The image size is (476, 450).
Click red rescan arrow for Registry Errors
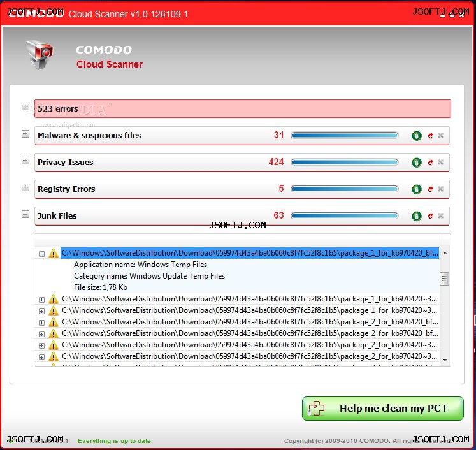pos(430,189)
